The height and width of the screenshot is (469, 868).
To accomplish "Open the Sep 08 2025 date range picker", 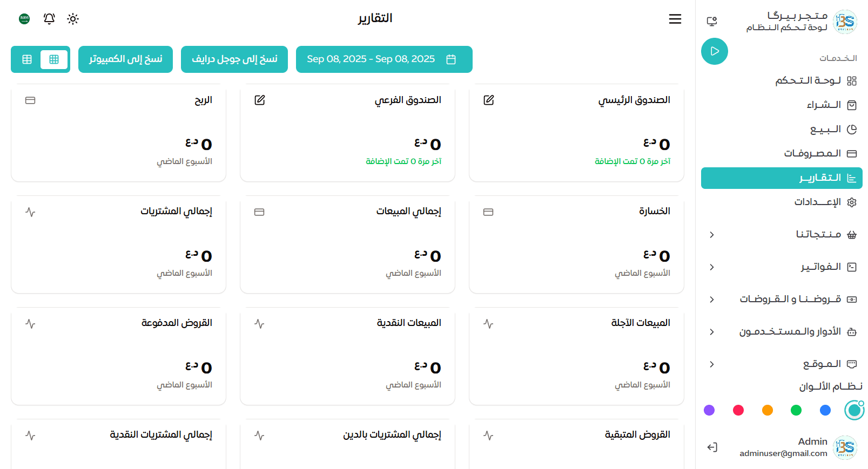I will click(x=383, y=59).
